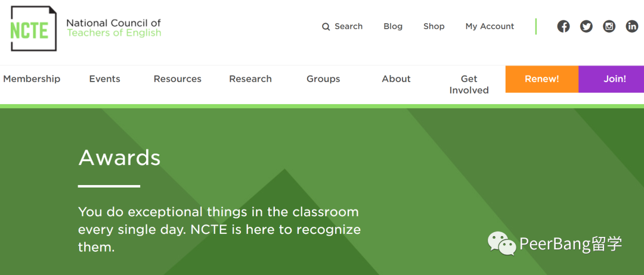
Task: Click the magnifying glass search icon
Action: click(x=326, y=27)
